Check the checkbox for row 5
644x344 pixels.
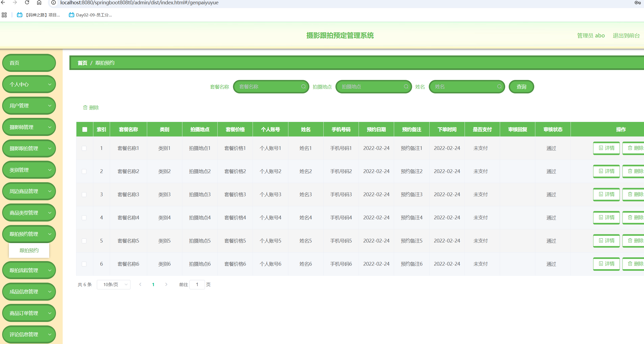point(84,241)
